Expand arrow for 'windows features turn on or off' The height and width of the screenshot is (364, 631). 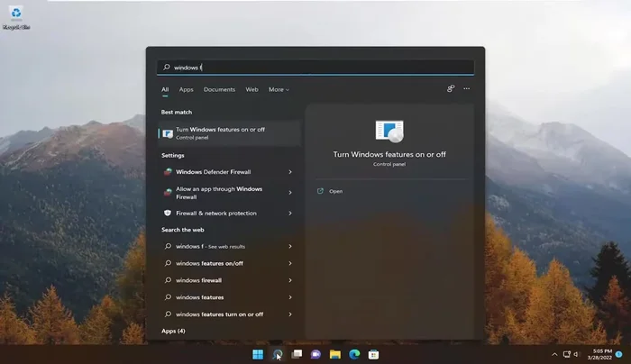[290, 314]
